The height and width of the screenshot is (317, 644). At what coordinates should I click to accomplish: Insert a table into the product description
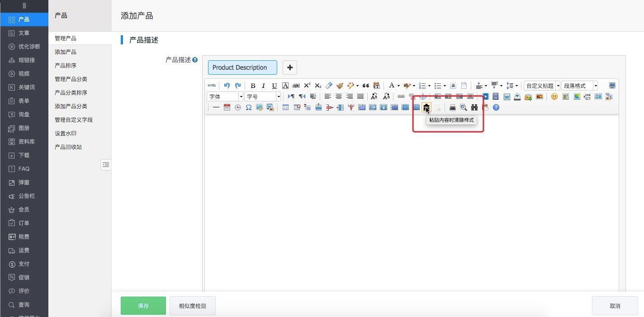tap(285, 107)
